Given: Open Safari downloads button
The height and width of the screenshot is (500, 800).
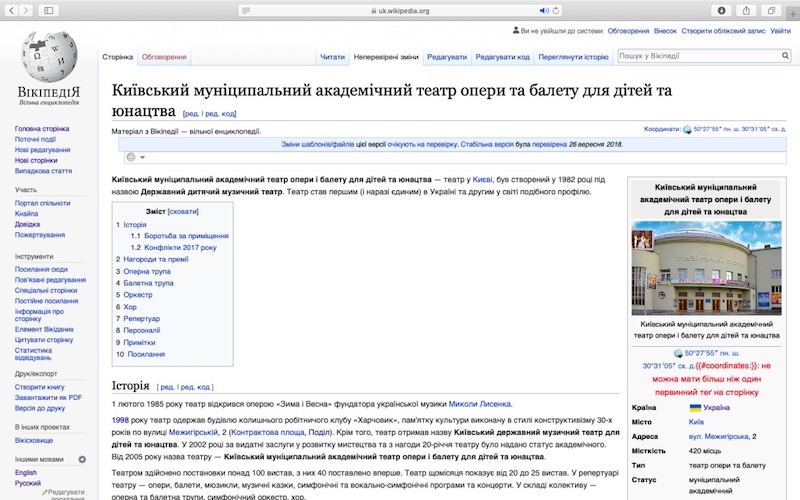Looking at the screenshot, I should click(x=721, y=10).
